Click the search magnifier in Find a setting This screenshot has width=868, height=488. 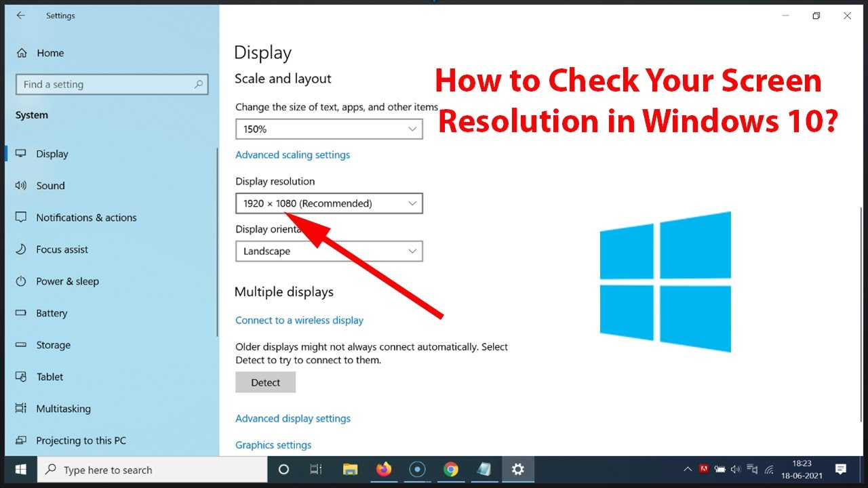[199, 85]
